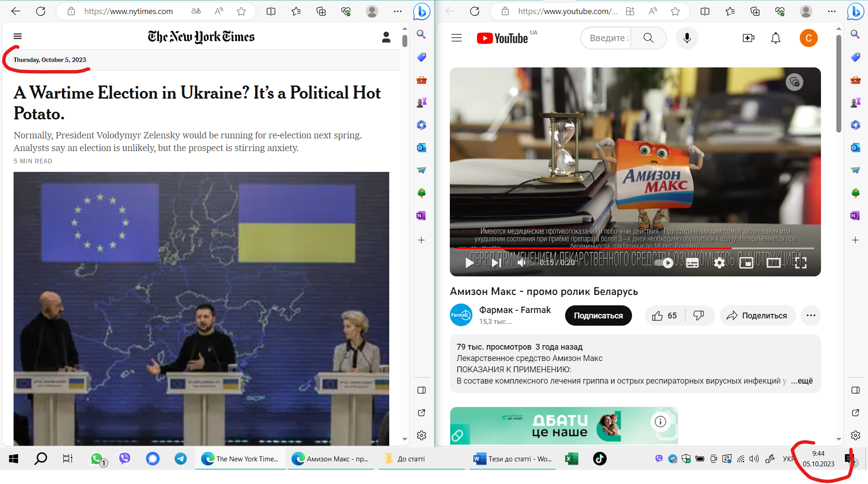Toggle video subtitles button
This screenshot has height=484, width=868.
point(692,263)
